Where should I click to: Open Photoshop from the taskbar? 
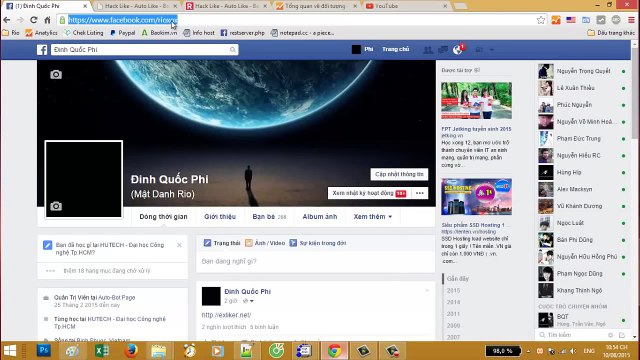(44, 351)
